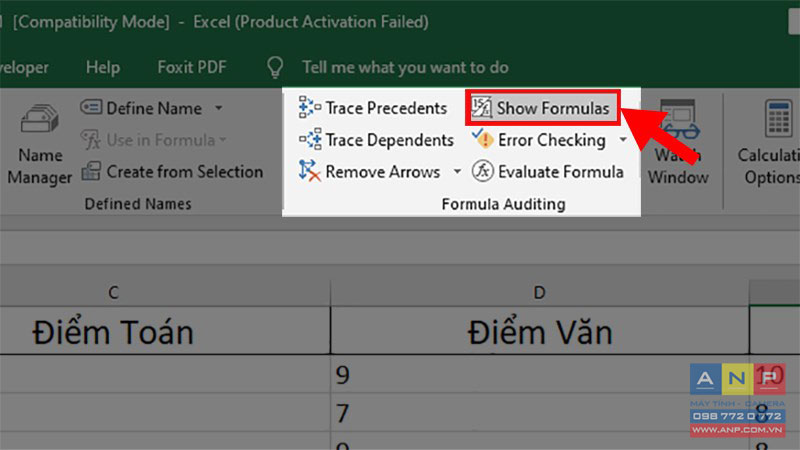Select the cell containing 9 under Điểm Văn

pos(540,374)
